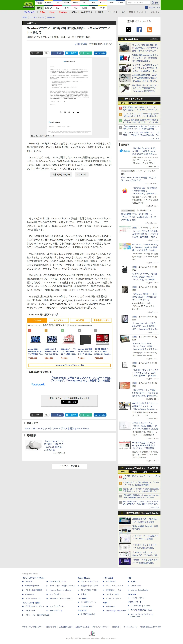Switch to the IT入門書 Amazon ranking tab

80,320
